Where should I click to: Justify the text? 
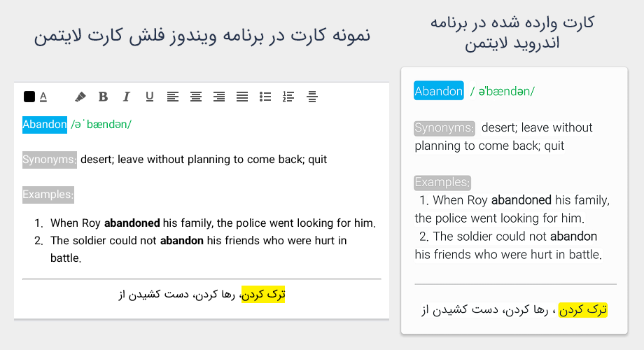[x=242, y=97]
